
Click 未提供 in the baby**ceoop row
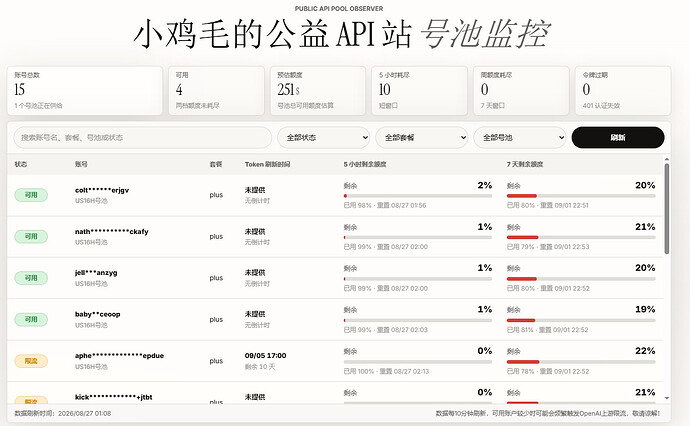click(x=255, y=314)
